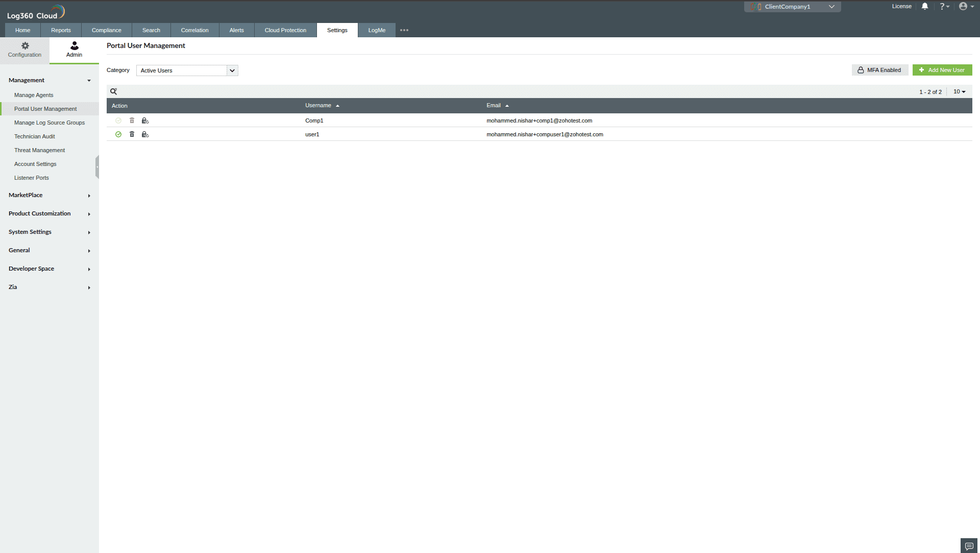
Task: Collapse the Management section in sidebar
Action: (89, 81)
